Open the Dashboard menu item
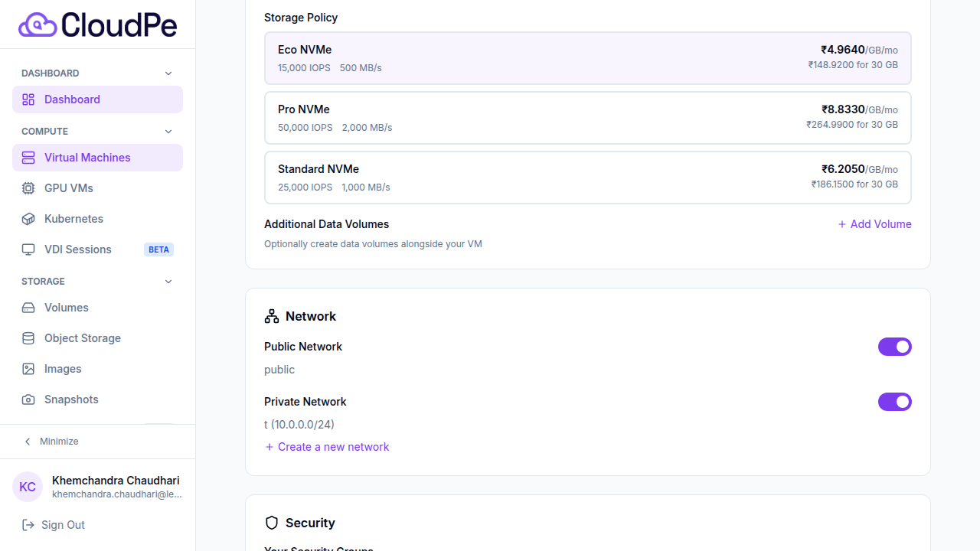 click(x=97, y=99)
